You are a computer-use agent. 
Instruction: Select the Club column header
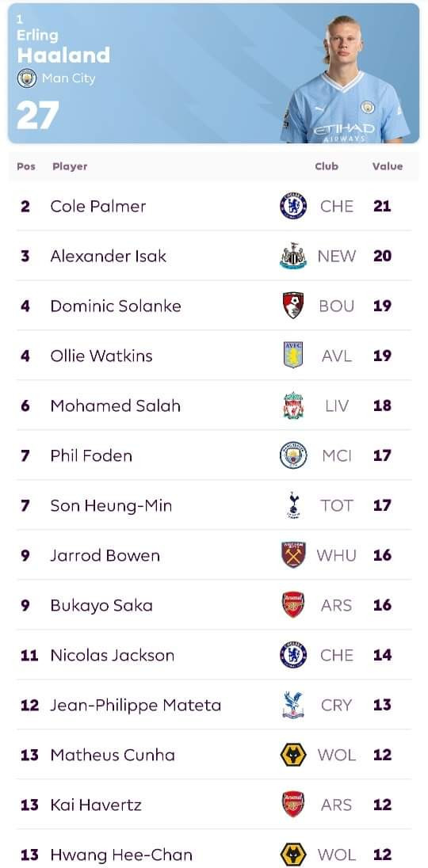coord(326,166)
